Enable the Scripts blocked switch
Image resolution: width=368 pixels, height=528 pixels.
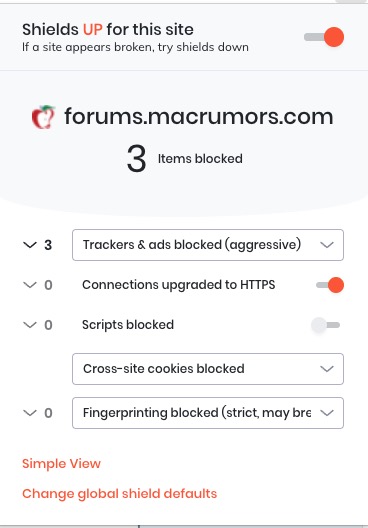(325, 325)
